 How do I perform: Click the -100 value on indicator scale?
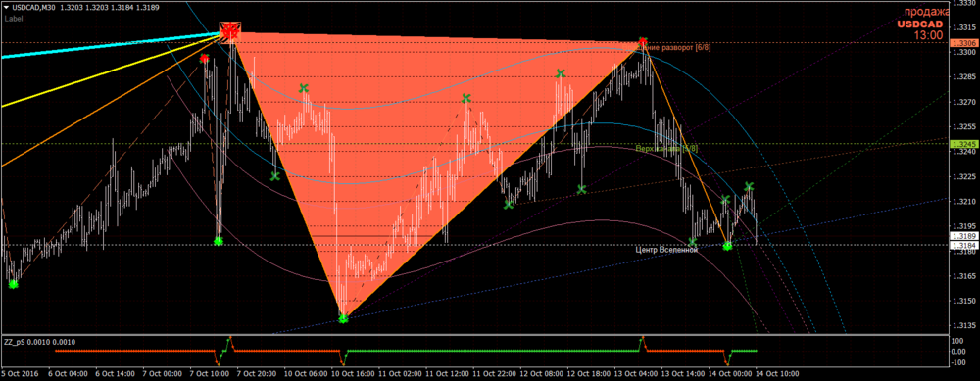tap(958, 361)
